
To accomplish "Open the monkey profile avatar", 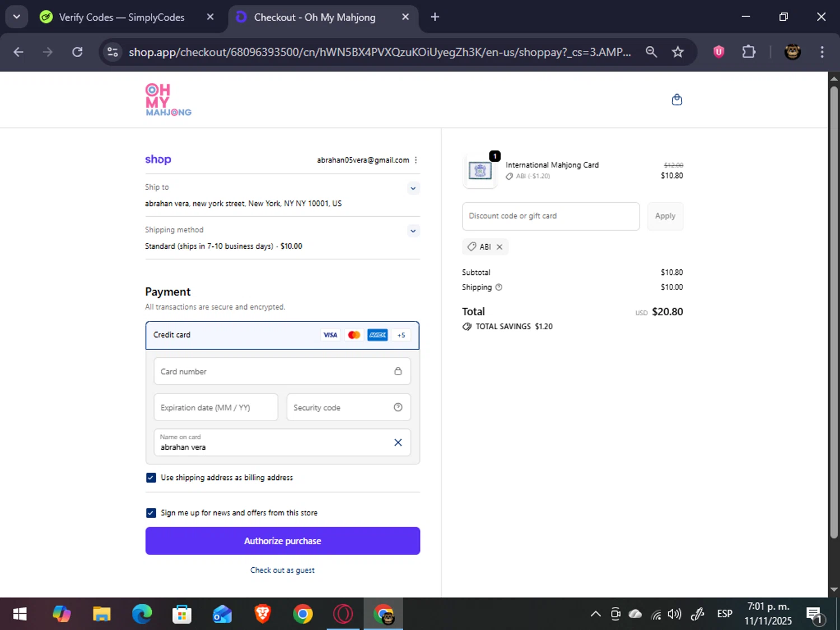I will click(x=792, y=52).
